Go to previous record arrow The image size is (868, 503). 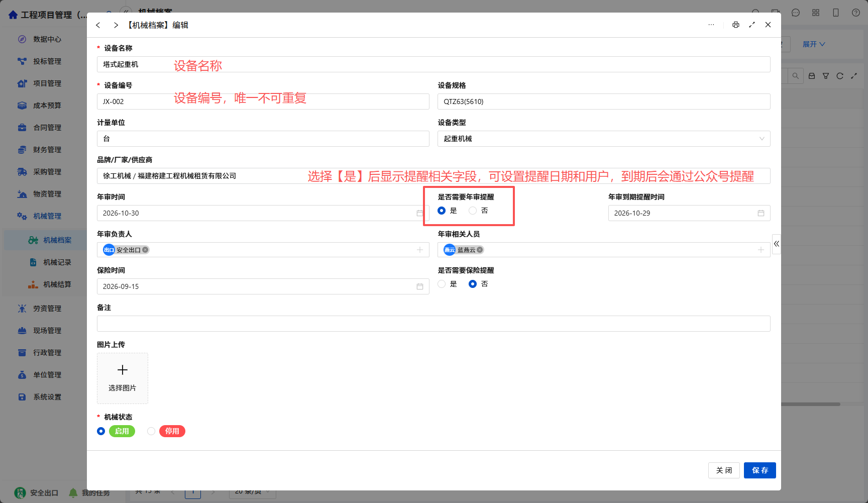[98, 25]
